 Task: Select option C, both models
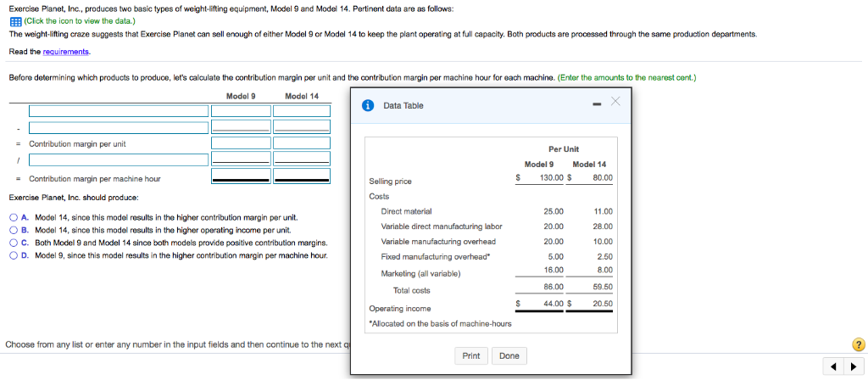click(x=14, y=243)
